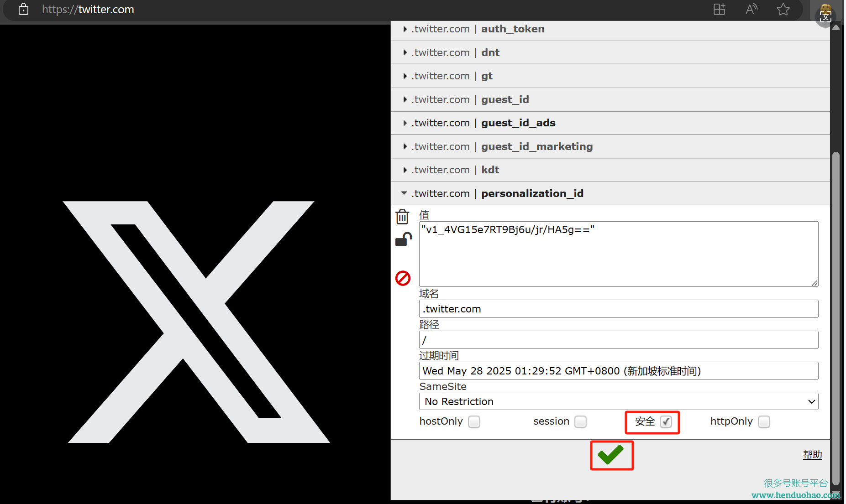
Task: Click the scrollbar up arrow
Action: [836, 27]
